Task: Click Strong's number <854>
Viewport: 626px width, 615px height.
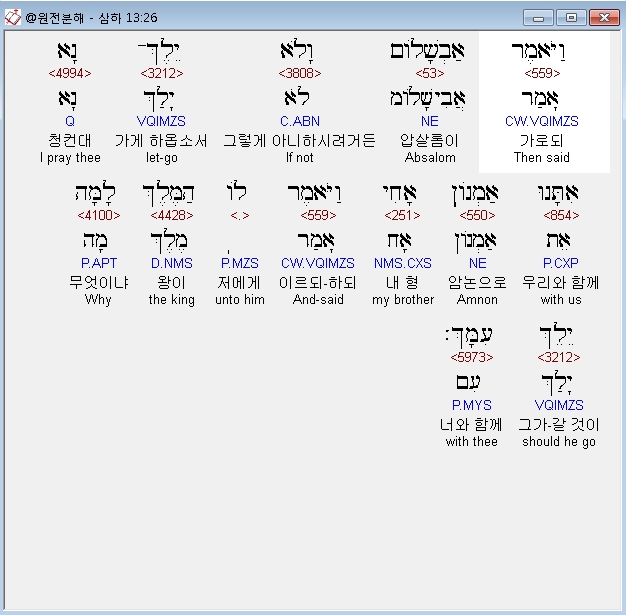Action: [x=561, y=216]
